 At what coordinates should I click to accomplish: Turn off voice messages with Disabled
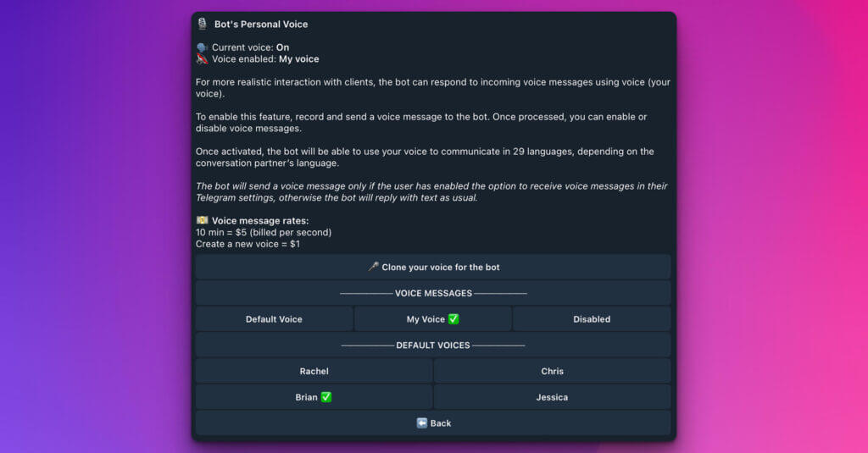[592, 319]
